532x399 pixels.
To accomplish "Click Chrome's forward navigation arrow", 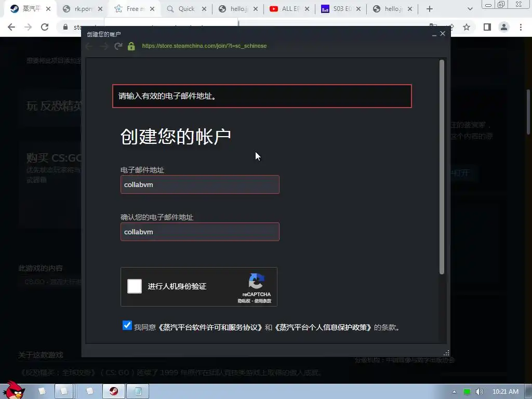I will click(28, 27).
